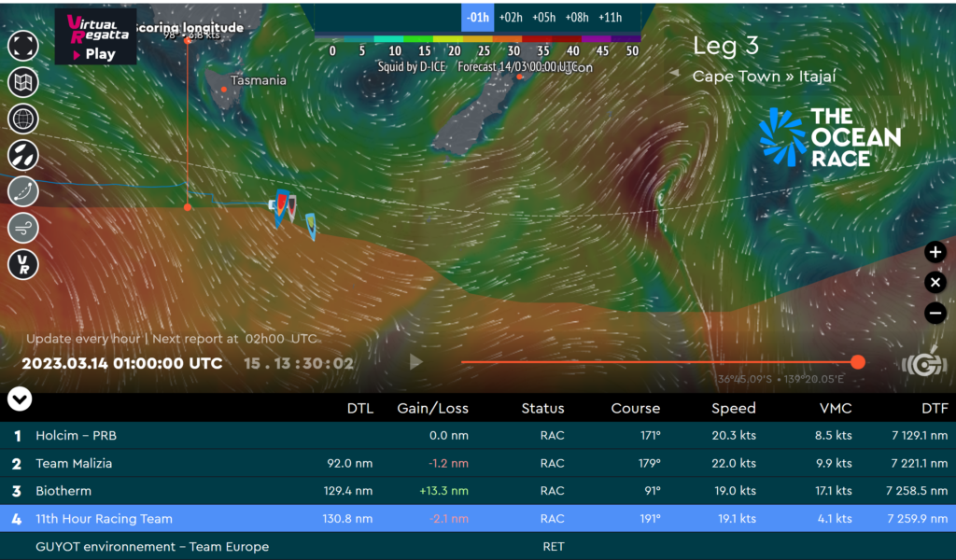956x560 pixels.
Task: Click The Ocean Race logo
Action: 830,137
